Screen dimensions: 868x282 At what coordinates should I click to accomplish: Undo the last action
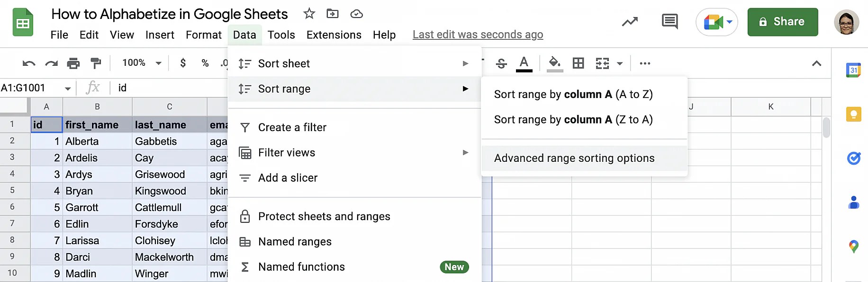[x=29, y=63]
